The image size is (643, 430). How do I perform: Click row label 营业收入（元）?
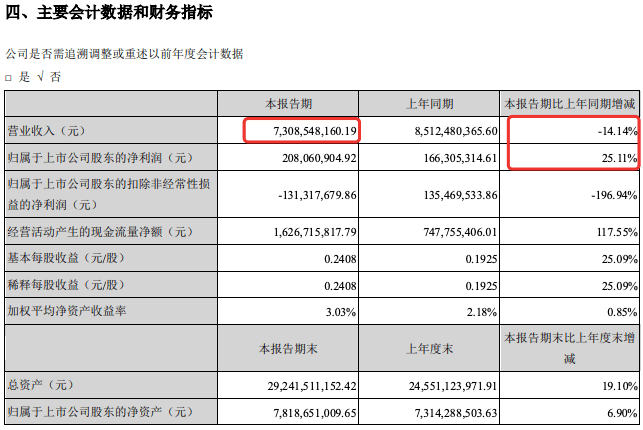[47, 131]
